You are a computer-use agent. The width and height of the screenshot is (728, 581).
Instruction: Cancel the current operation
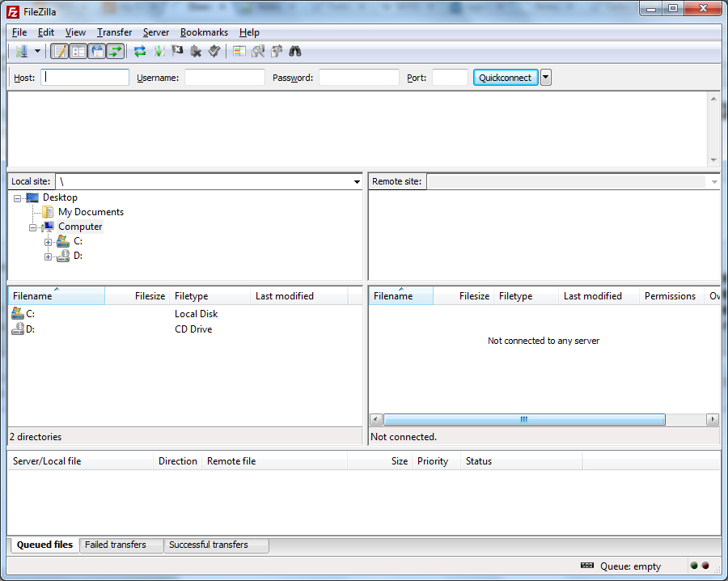(177, 51)
